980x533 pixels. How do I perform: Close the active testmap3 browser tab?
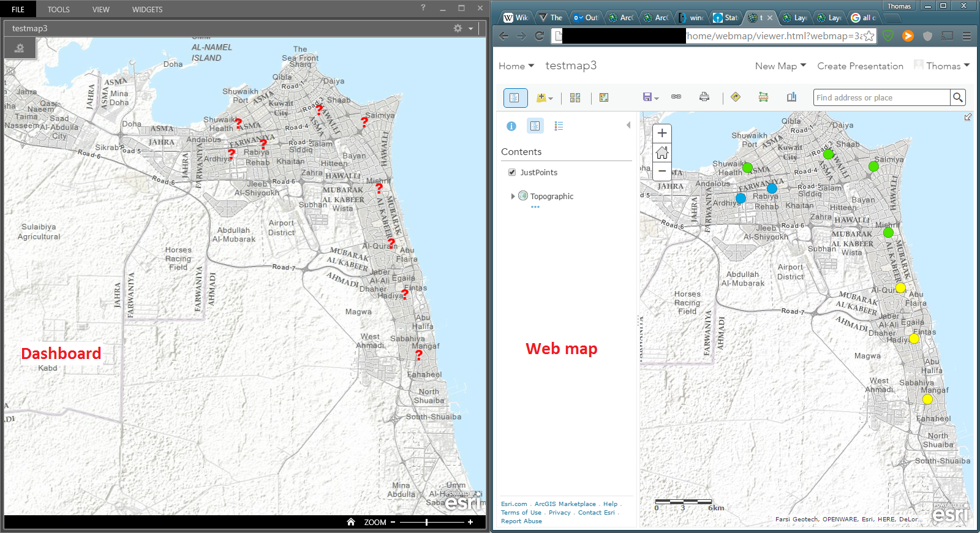point(770,18)
